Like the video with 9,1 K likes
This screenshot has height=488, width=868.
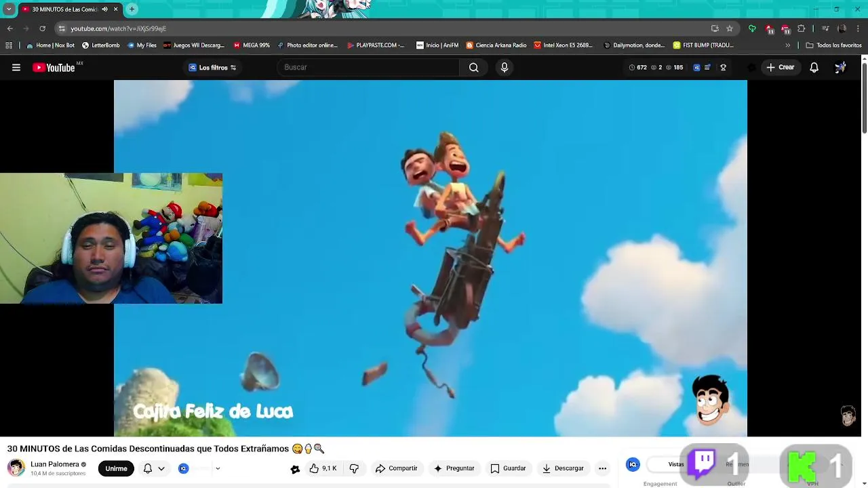pyautogui.click(x=323, y=468)
